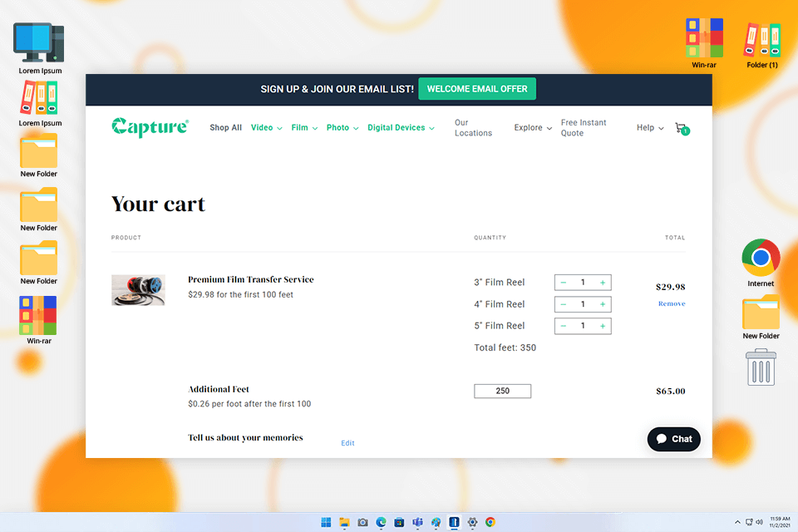Open the network status tray icon
This screenshot has height=532, width=798.
[749, 522]
